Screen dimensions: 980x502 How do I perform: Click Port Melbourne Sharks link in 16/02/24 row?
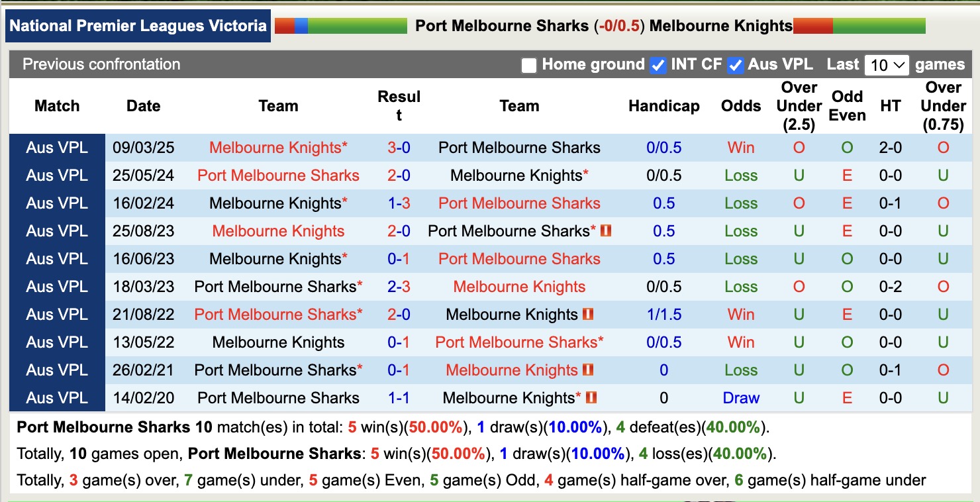(x=519, y=203)
